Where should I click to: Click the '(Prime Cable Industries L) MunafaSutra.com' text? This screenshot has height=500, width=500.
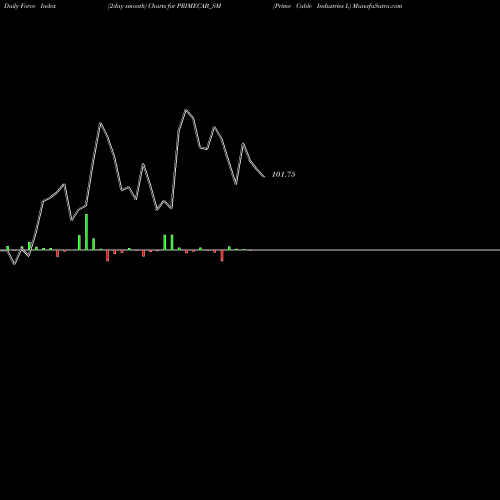tap(337, 6)
